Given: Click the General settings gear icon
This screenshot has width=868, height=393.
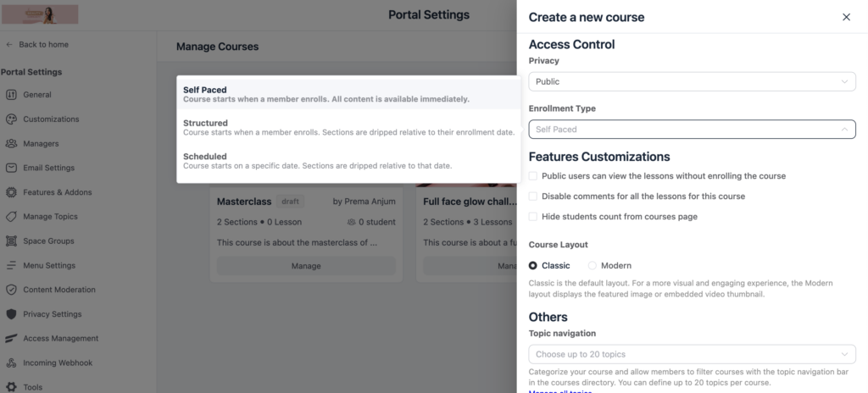Looking at the screenshot, I should (x=11, y=95).
